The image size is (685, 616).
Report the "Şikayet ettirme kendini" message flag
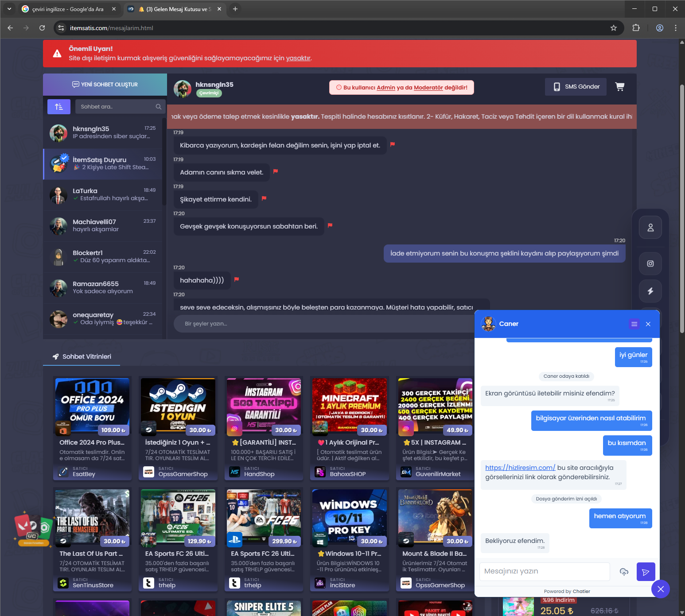click(x=264, y=198)
